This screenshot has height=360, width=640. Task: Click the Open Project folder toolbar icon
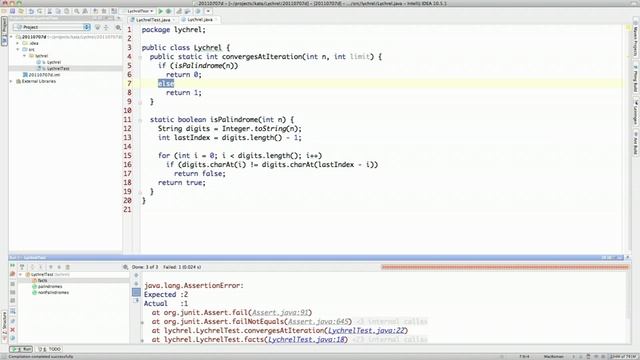click(4, 11)
